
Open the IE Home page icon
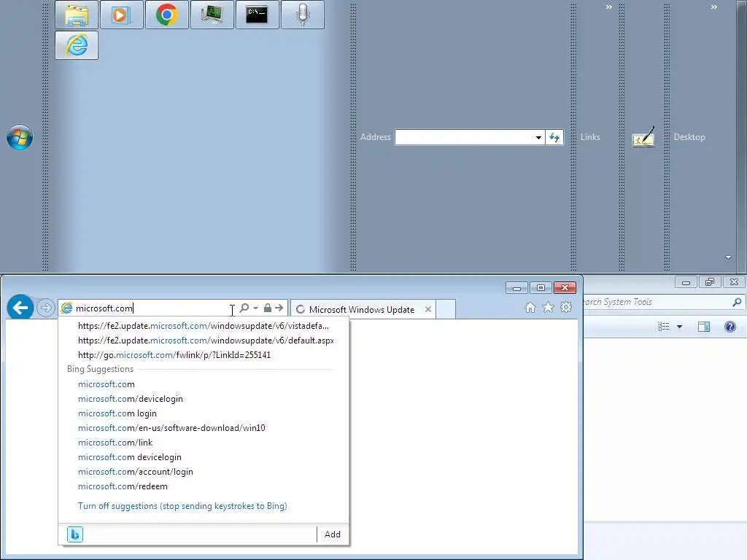pos(530,308)
